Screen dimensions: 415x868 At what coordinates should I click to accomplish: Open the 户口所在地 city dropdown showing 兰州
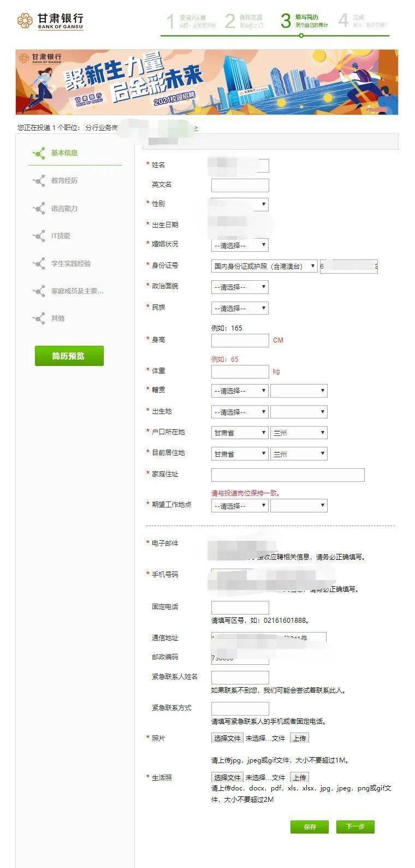click(x=299, y=433)
